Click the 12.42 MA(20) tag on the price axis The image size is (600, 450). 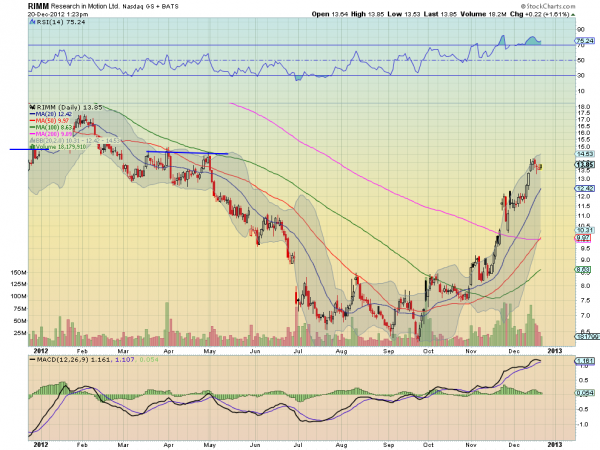(x=585, y=188)
